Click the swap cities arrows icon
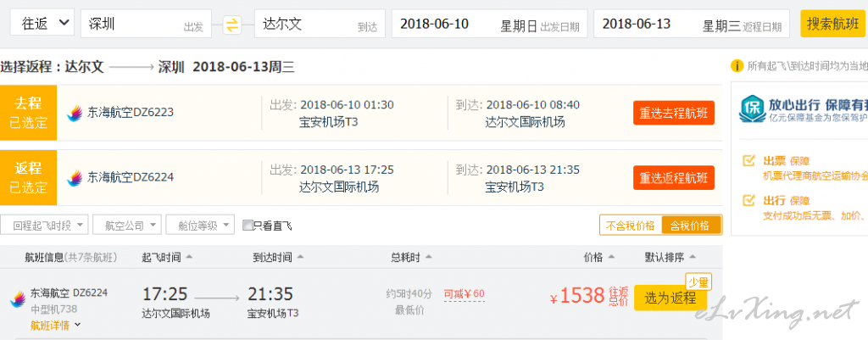This screenshot has width=868, height=340. pos(232,24)
